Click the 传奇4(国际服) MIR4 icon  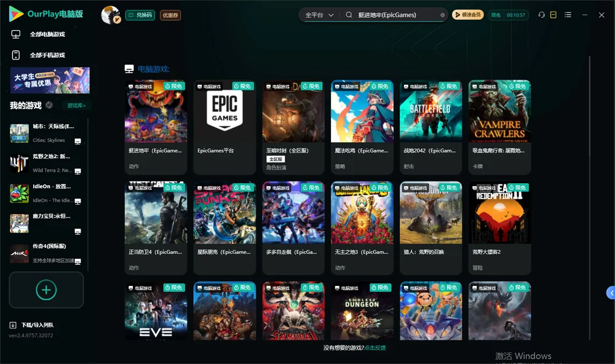pyautogui.click(x=19, y=253)
